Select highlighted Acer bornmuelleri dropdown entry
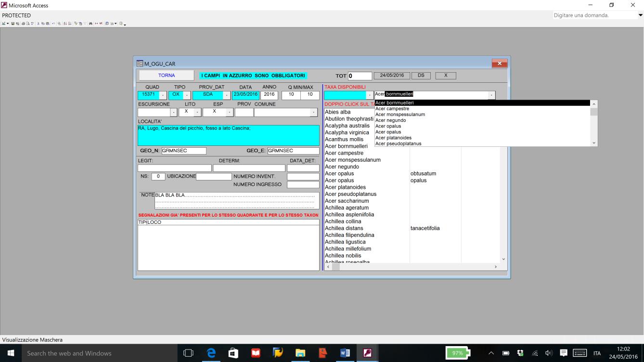The image size is (644, 362). (482, 103)
